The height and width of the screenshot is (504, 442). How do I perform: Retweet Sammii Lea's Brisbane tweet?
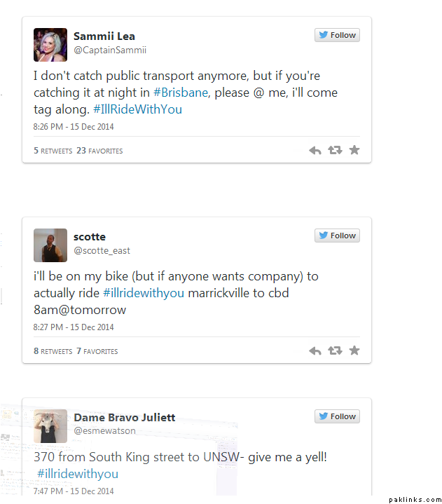tap(335, 151)
